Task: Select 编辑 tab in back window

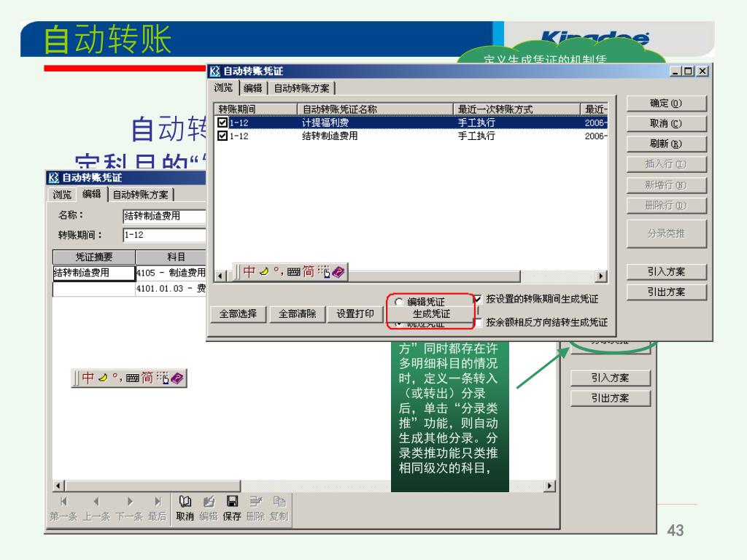Action: [x=91, y=194]
